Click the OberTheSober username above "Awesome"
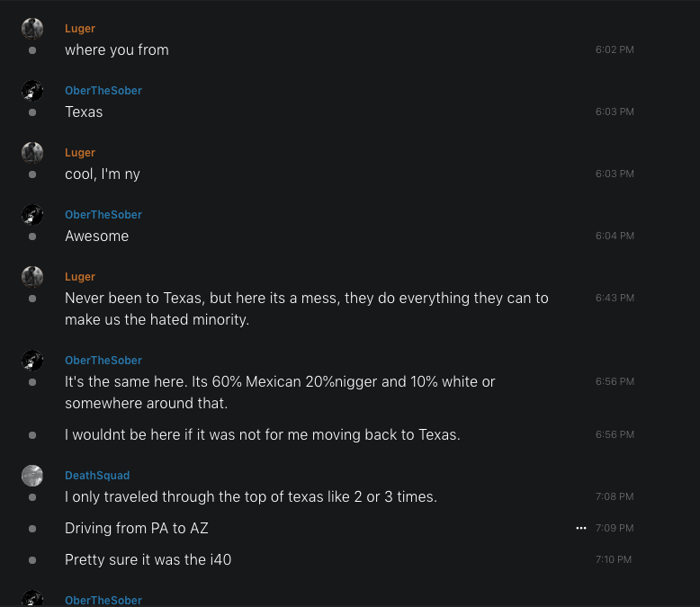This screenshot has height=607, width=700. point(103,214)
